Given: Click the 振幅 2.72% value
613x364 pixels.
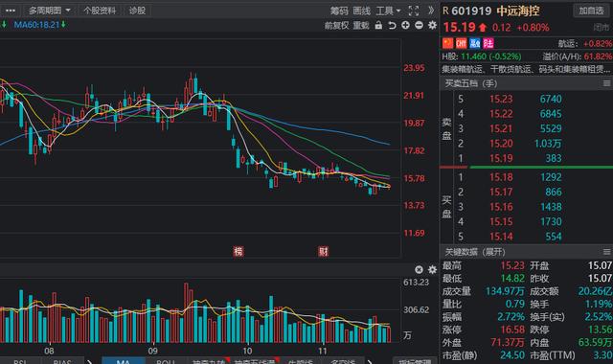Looking at the screenshot, I should point(511,317).
